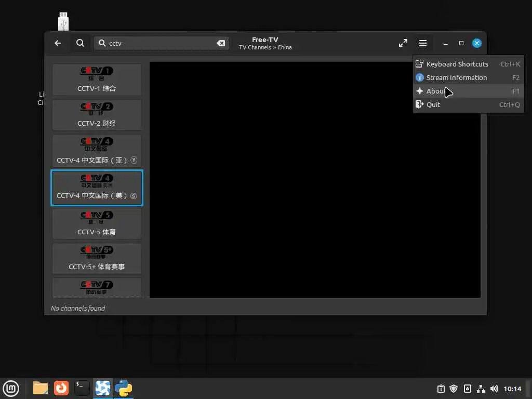
Task: Choose Quit from the menu
Action: (468, 104)
